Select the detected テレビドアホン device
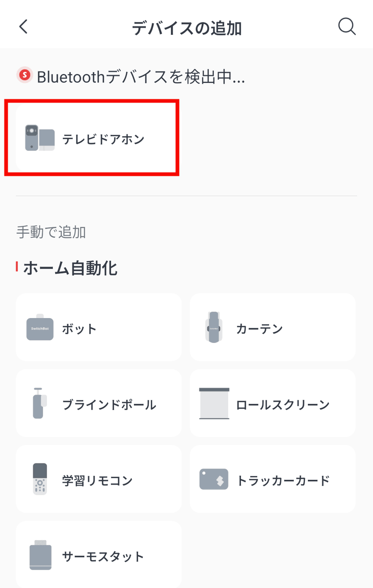 tap(103, 139)
